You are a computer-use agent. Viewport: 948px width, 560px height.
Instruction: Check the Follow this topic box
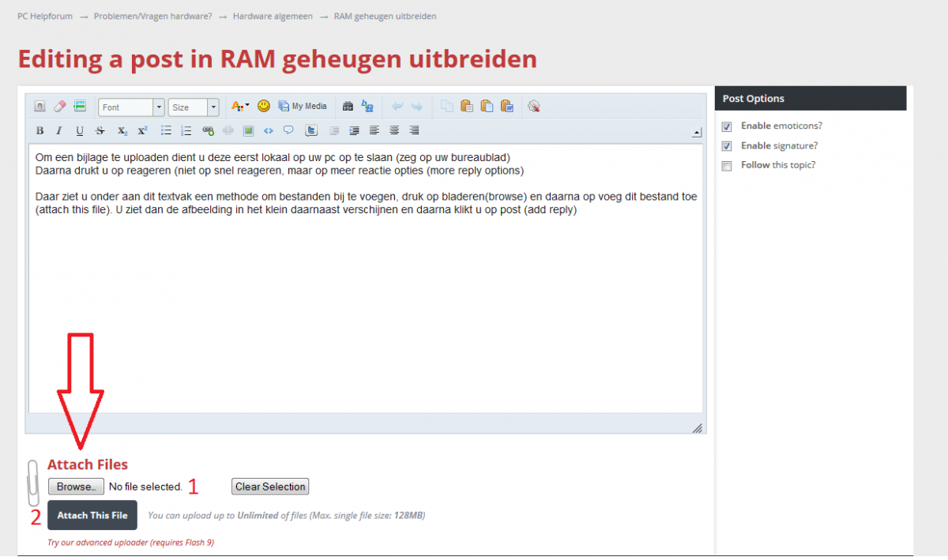tap(727, 166)
